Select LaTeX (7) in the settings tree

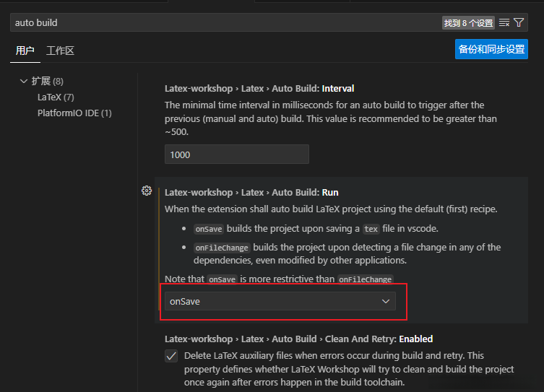pyautogui.click(x=56, y=97)
